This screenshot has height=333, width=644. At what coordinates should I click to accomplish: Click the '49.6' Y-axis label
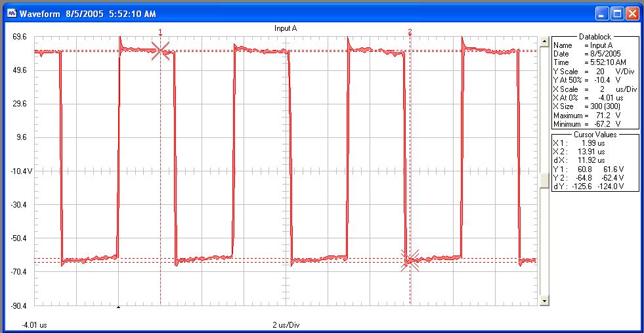tap(20, 70)
